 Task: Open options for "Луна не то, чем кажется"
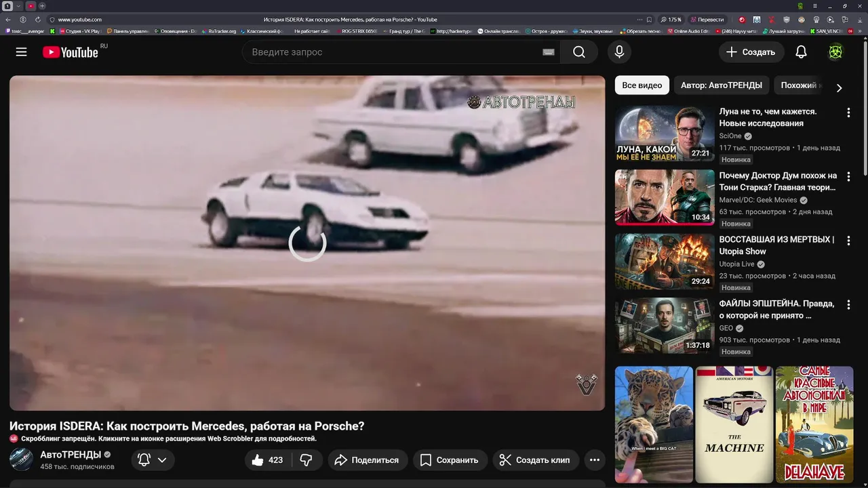[x=848, y=113]
